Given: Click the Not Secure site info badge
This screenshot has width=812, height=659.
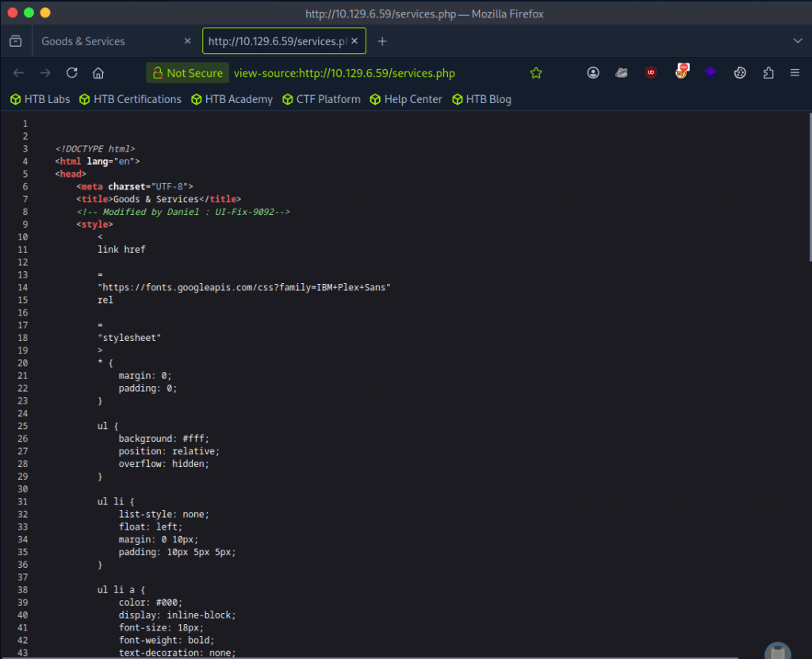Looking at the screenshot, I should point(187,73).
